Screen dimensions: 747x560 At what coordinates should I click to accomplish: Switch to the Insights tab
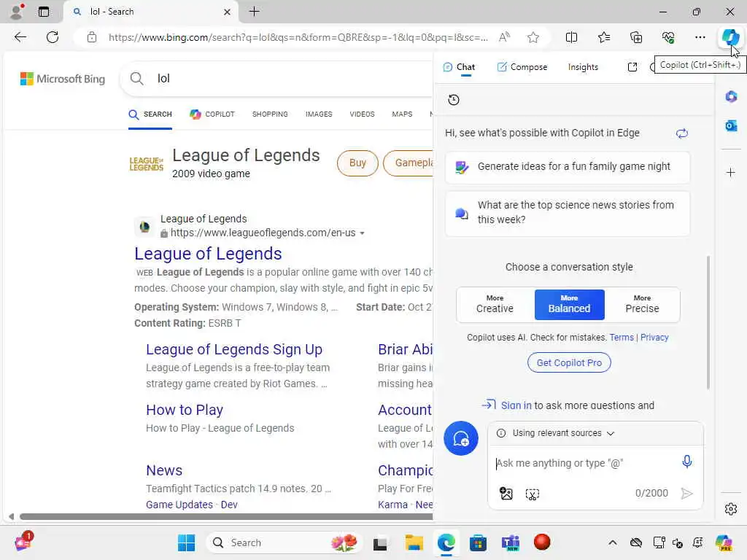(x=583, y=67)
